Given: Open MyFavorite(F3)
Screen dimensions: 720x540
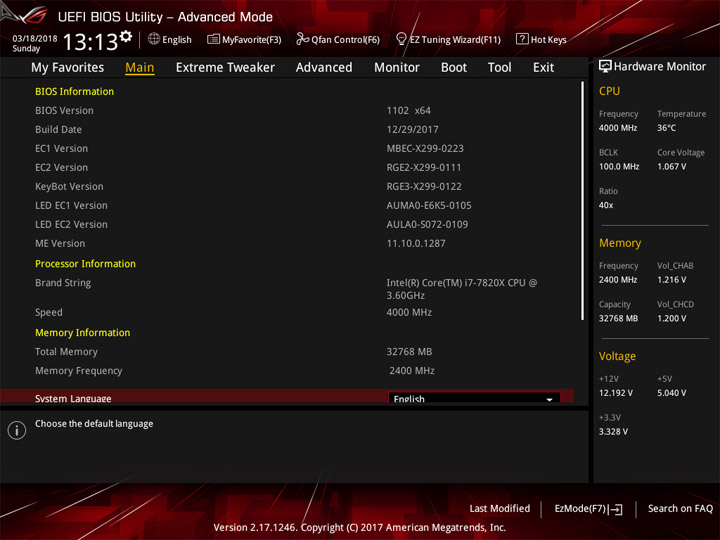Looking at the screenshot, I should (244, 39).
